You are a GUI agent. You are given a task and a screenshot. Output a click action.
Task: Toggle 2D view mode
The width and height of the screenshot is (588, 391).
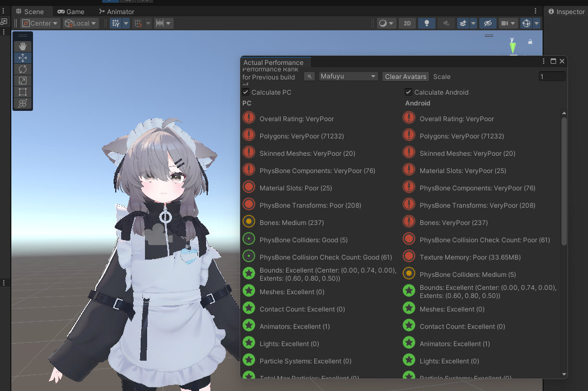(407, 23)
